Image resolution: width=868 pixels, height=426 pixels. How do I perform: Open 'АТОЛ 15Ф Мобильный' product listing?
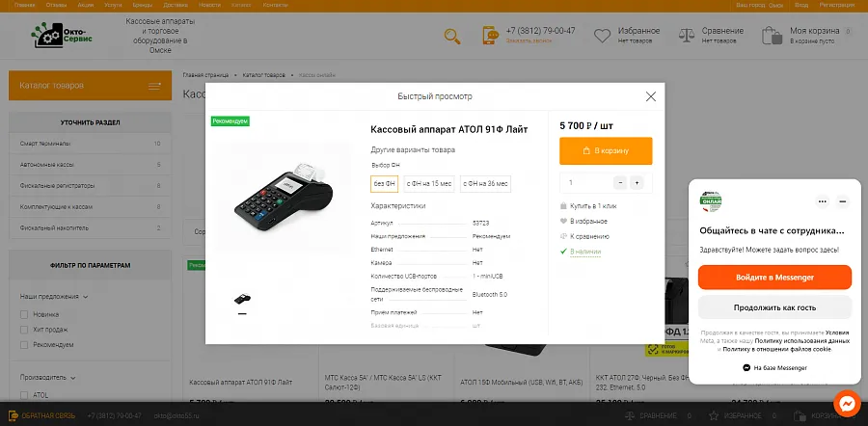click(520, 383)
